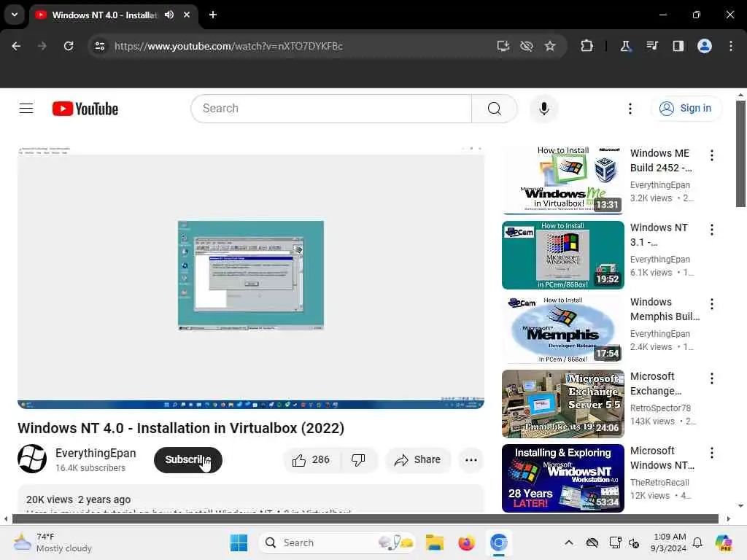Open the browser profile avatar
Viewport: 747px width, 560px height.
click(x=705, y=46)
